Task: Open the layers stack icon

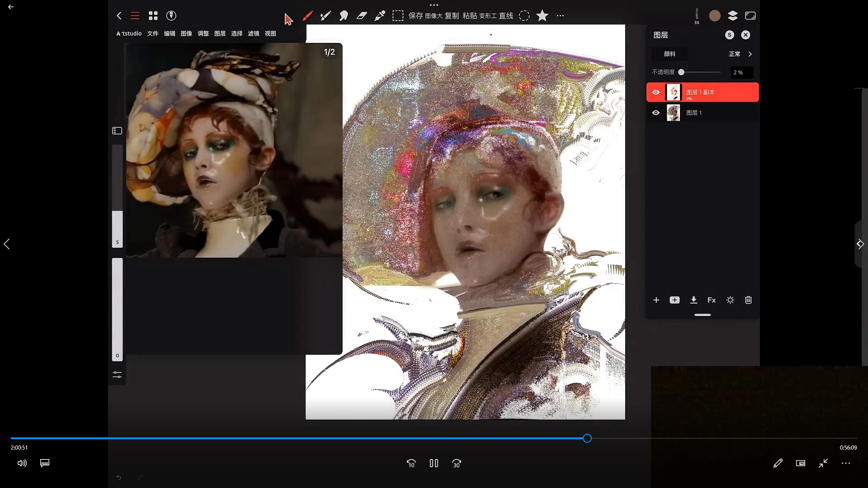Action: click(733, 16)
